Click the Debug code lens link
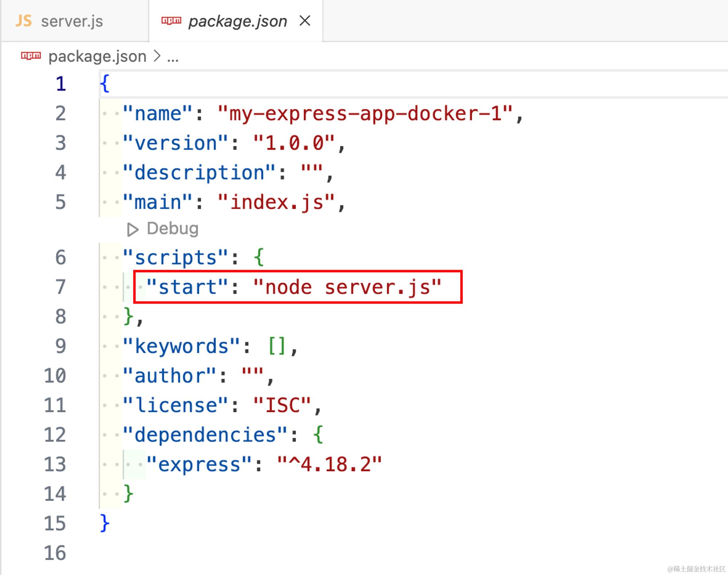Viewport: 728px width, 575px height. point(173,229)
